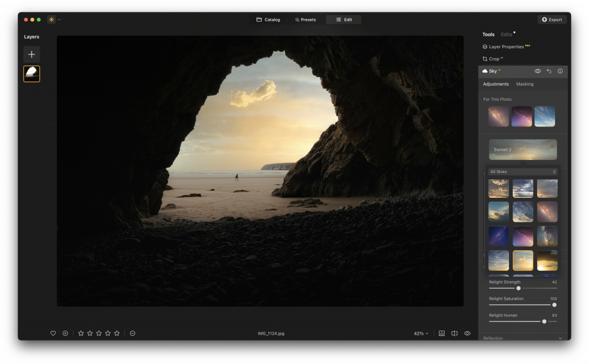The image size is (589, 364).
Task: Rate photo five stars
Action: click(x=117, y=333)
